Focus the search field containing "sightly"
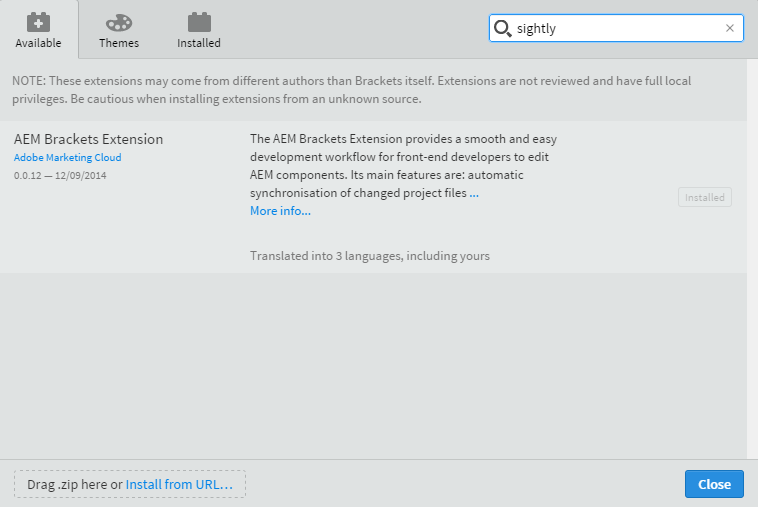This screenshot has width=758, height=507. (x=615, y=28)
